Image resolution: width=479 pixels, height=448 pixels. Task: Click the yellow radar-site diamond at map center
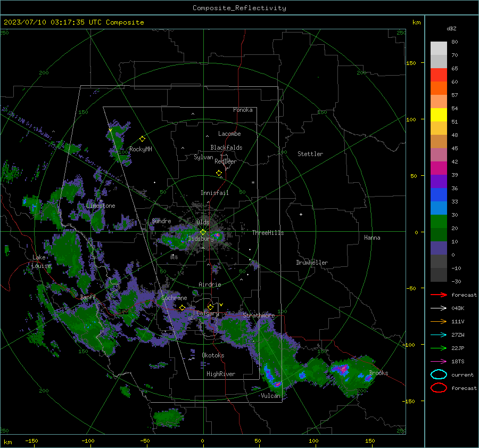coord(203,232)
